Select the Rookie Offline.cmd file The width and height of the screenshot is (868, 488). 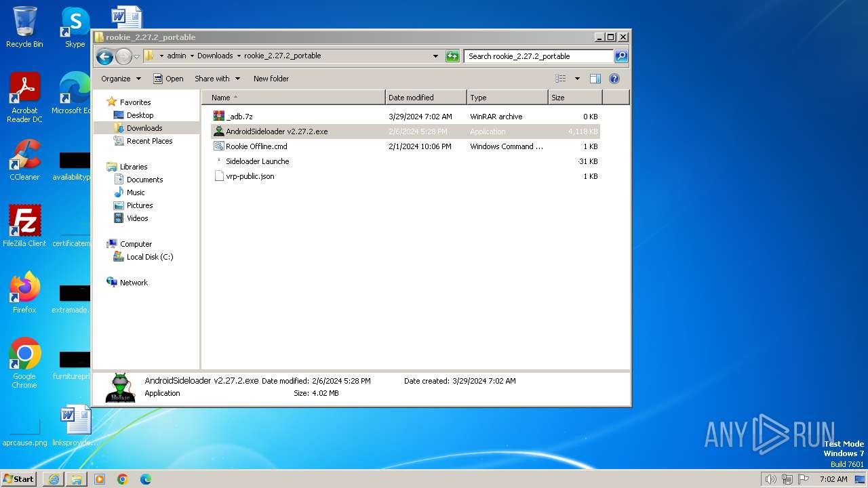click(406, 146)
